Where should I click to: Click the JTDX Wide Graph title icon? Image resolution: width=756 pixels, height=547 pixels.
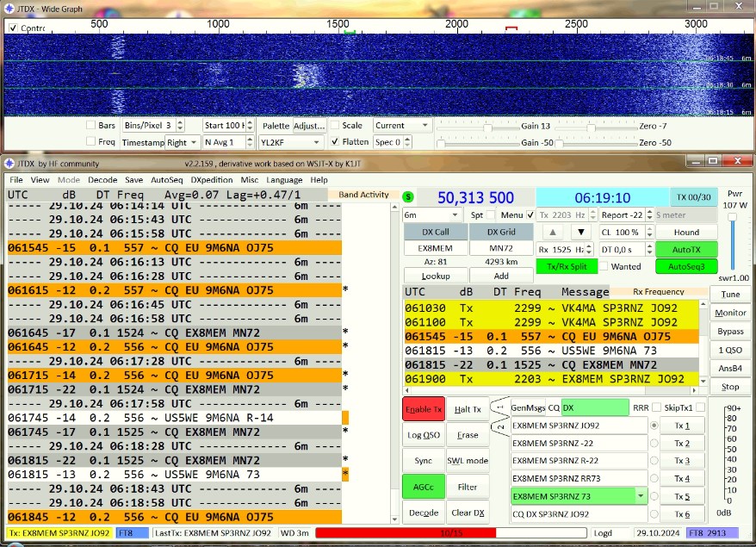click(9, 9)
